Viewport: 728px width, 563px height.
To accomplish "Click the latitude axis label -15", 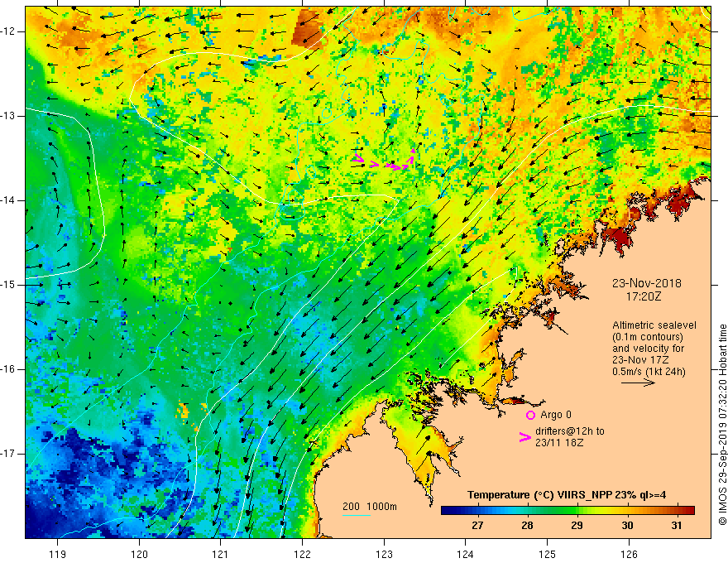I will (8, 285).
